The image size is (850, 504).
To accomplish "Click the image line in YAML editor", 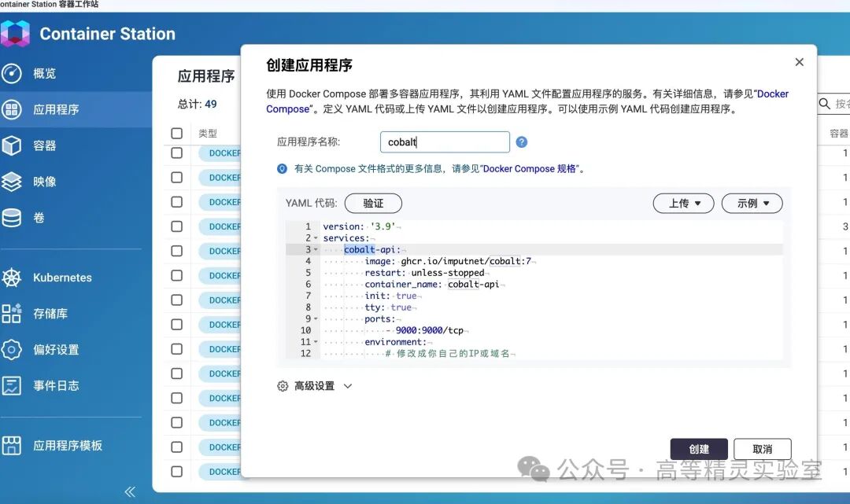I will (448, 261).
